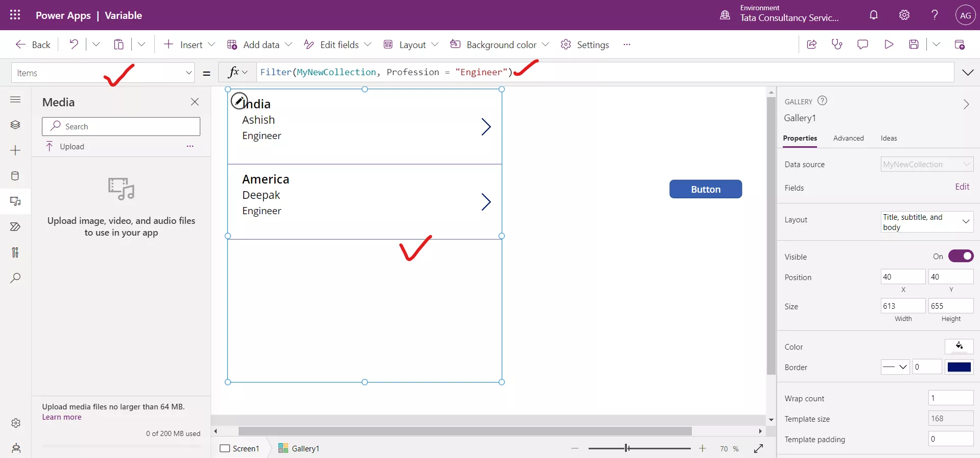Close the Media panel
Screen dimensions: 980x458
[195, 102]
